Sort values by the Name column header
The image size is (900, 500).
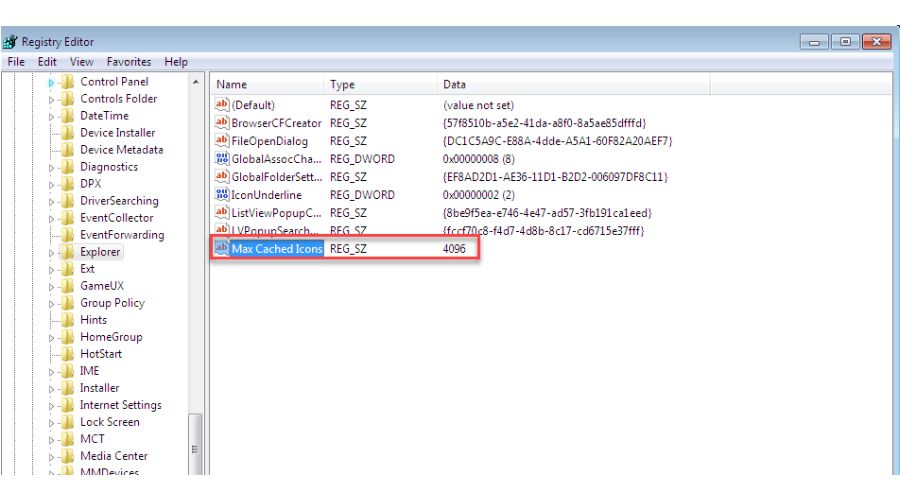267,84
